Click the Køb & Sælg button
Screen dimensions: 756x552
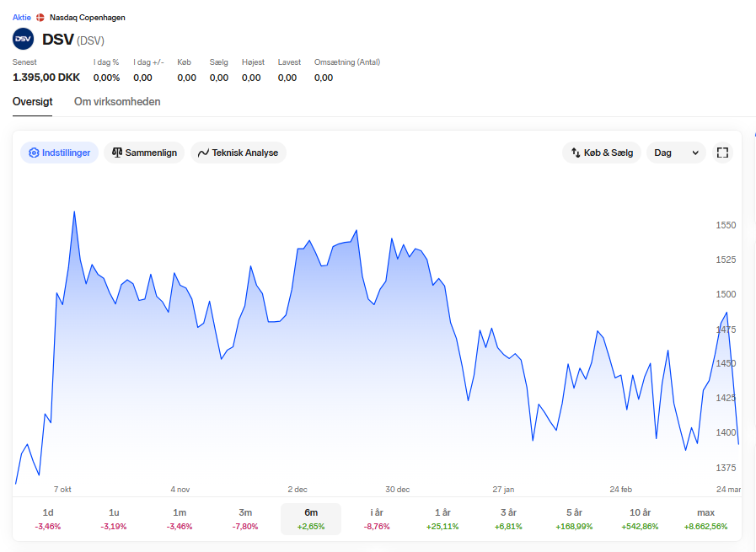coord(602,153)
